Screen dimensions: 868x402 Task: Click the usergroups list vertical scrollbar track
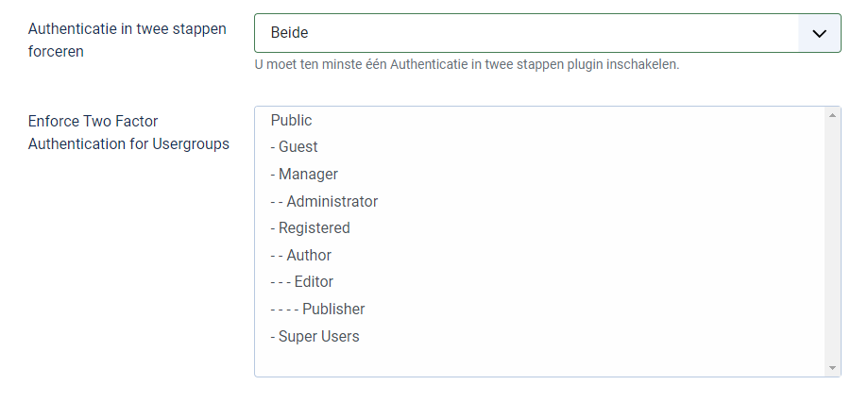[x=832, y=241]
